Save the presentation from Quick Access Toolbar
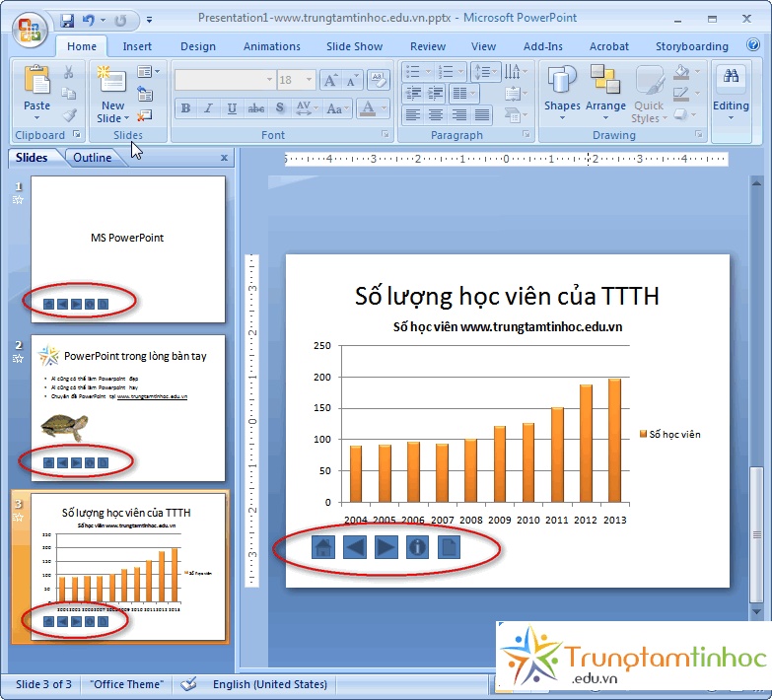 tap(67, 20)
